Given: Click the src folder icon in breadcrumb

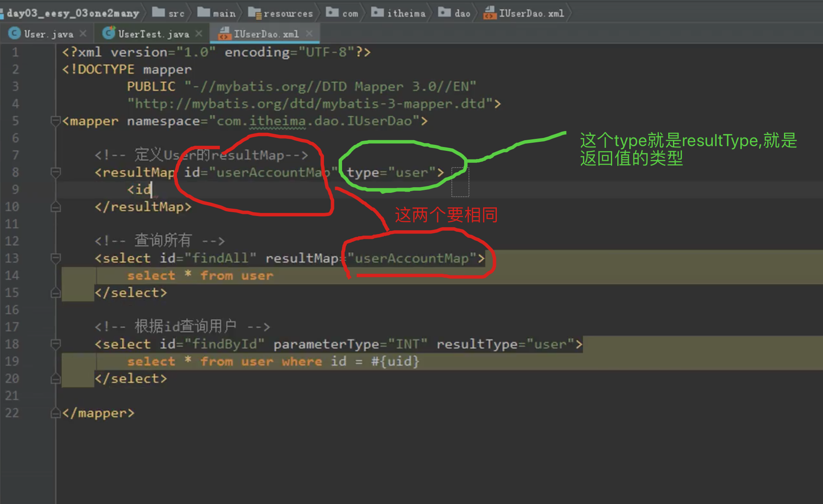Looking at the screenshot, I should (x=159, y=12).
